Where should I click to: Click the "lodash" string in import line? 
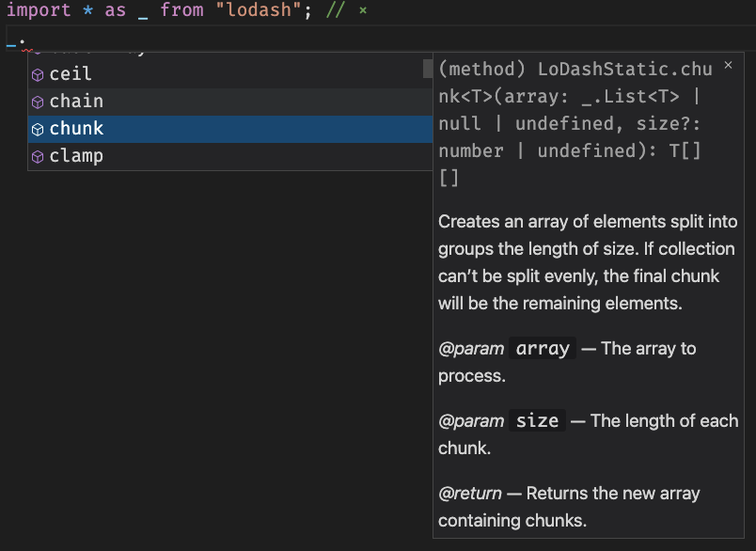coord(260,10)
